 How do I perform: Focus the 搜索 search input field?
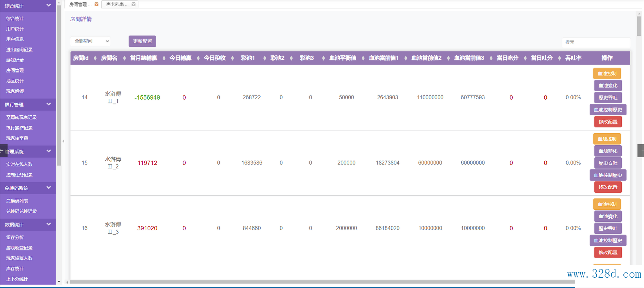(x=596, y=42)
